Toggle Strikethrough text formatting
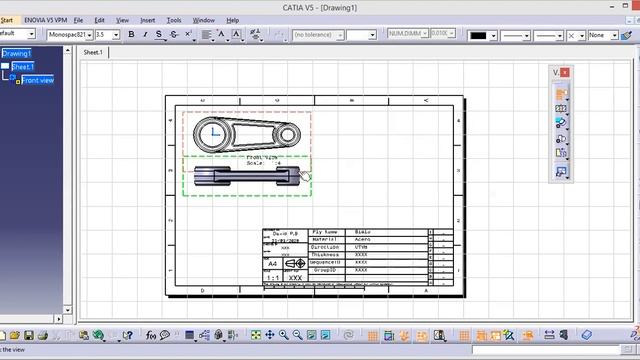The image size is (640, 360). [174, 35]
